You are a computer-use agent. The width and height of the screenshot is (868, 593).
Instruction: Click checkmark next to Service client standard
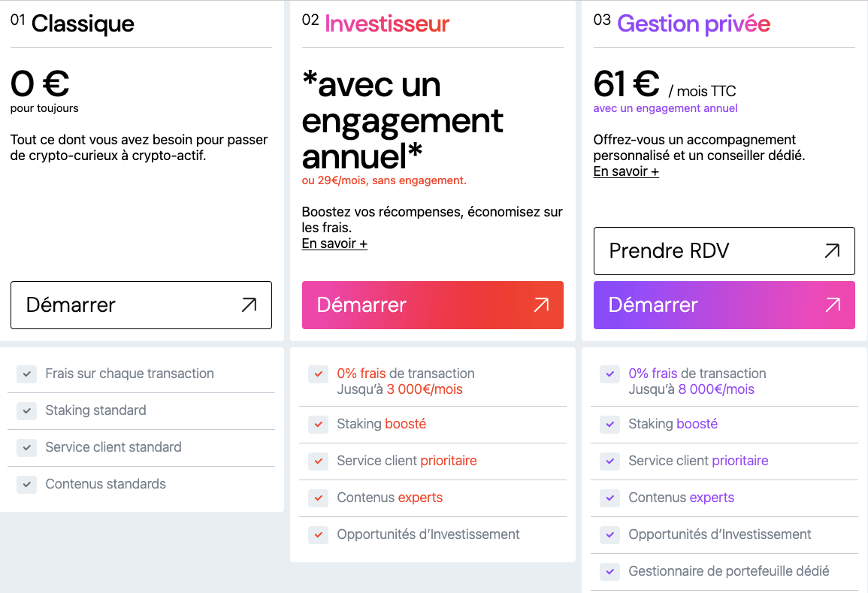pyautogui.click(x=26, y=448)
